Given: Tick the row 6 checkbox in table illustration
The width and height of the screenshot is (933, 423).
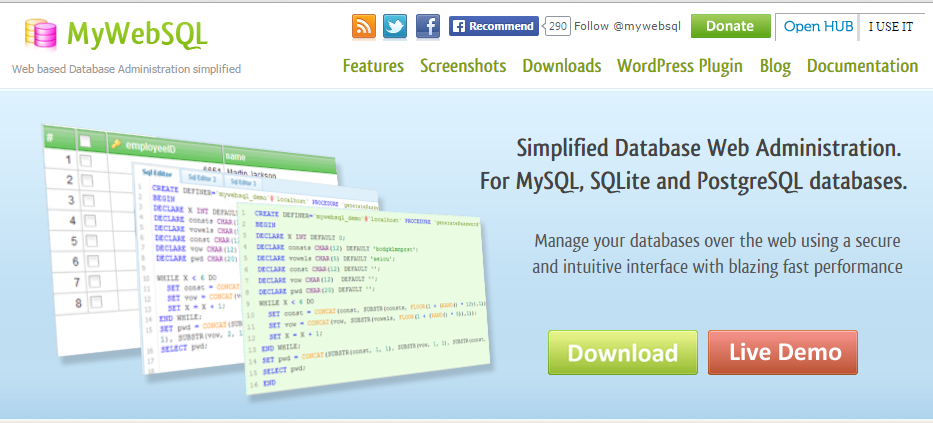Looking at the screenshot, I should pyautogui.click(x=93, y=261).
